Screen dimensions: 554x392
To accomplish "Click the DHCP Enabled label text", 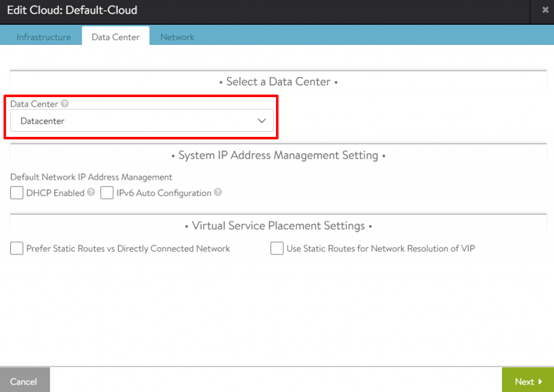I will 55,193.
